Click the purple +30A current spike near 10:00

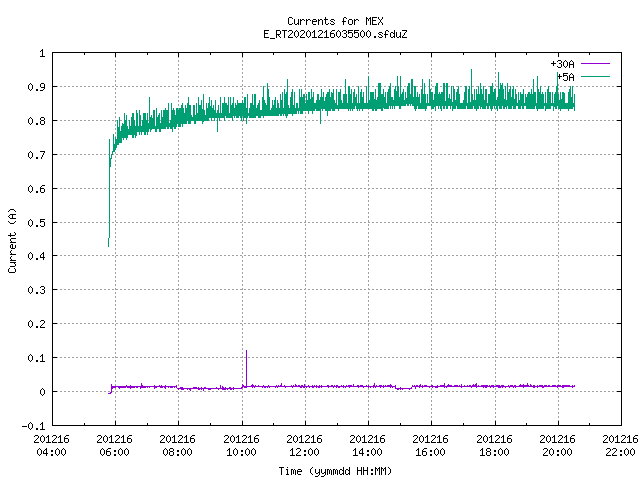tap(246, 367)
